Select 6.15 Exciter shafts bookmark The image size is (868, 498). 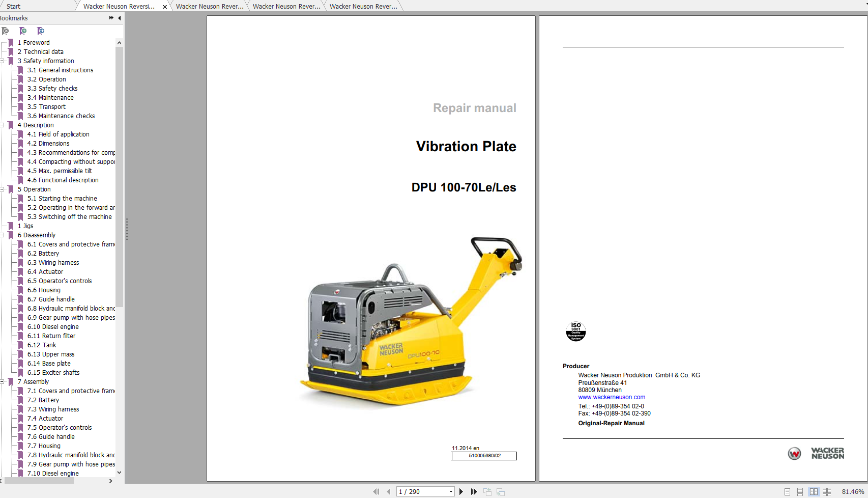pyautogui.click(x=53, y=373)
